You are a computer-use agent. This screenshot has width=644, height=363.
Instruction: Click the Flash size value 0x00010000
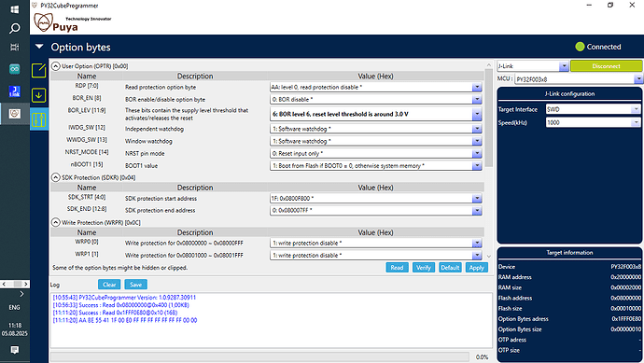coord(625,308)
